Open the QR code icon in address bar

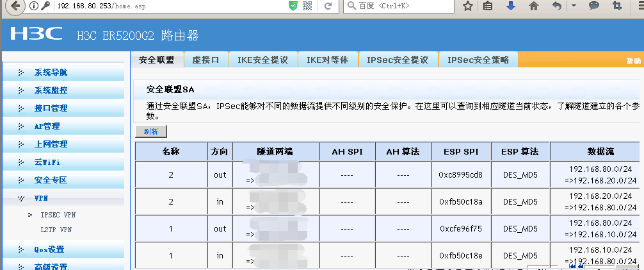click(308, 6)
